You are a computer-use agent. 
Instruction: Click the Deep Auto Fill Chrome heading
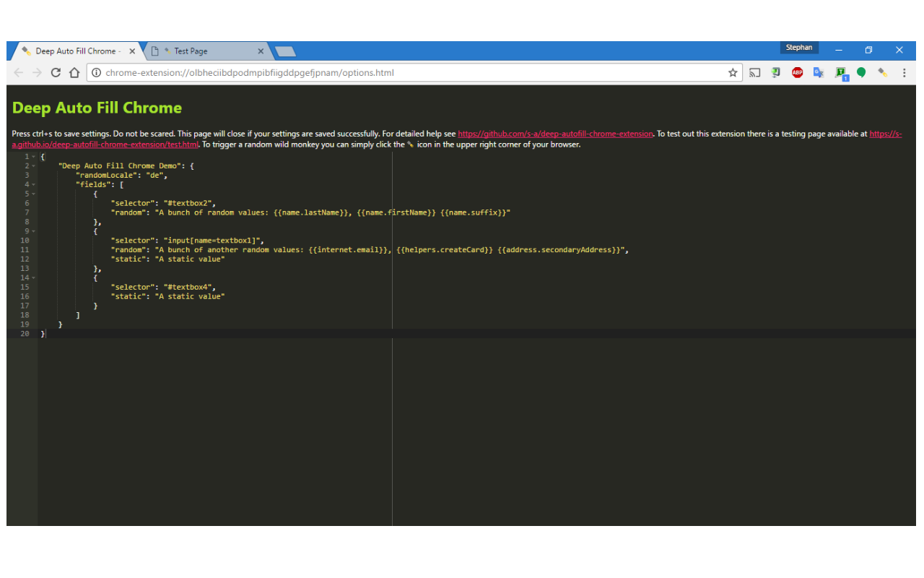tap(97, 108)
